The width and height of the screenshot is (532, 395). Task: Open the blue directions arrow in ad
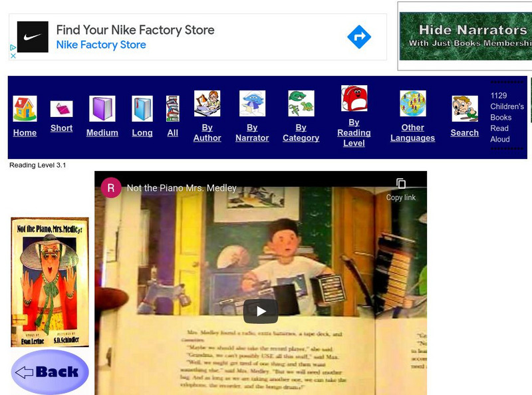359,37
